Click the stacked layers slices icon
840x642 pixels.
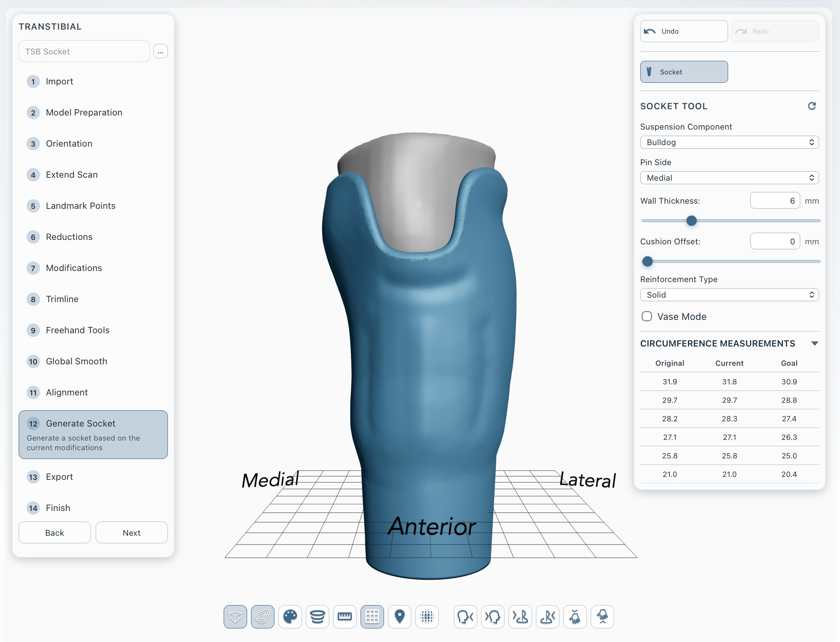coord(317,616)
